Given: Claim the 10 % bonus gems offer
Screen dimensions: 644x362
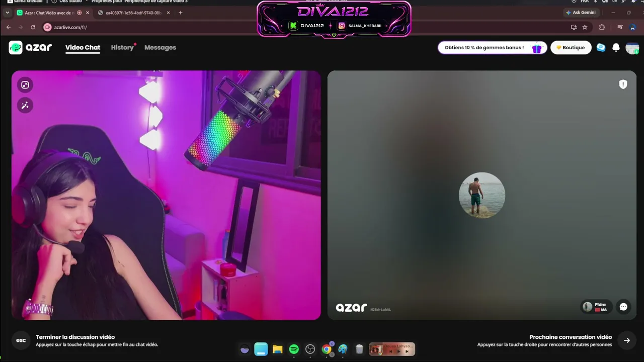Looking at the screenshot, I should tap(492, 48).
